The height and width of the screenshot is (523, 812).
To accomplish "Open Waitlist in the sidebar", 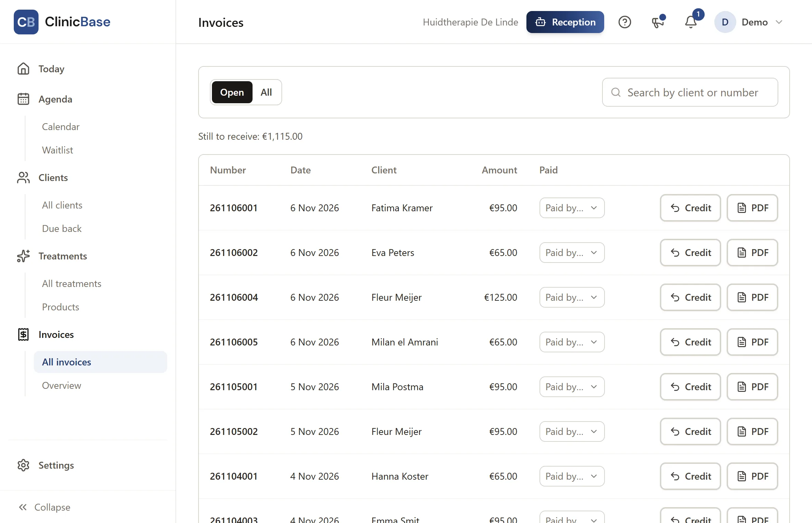I will 57,150.
